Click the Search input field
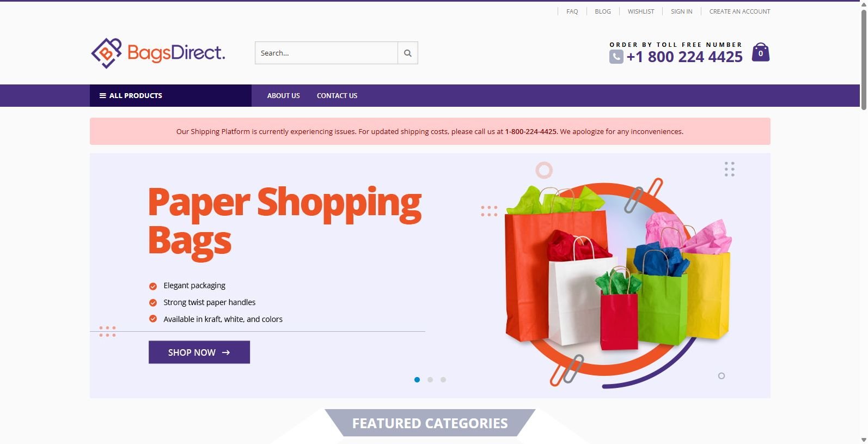868x444 pixels. coord(326,53)
